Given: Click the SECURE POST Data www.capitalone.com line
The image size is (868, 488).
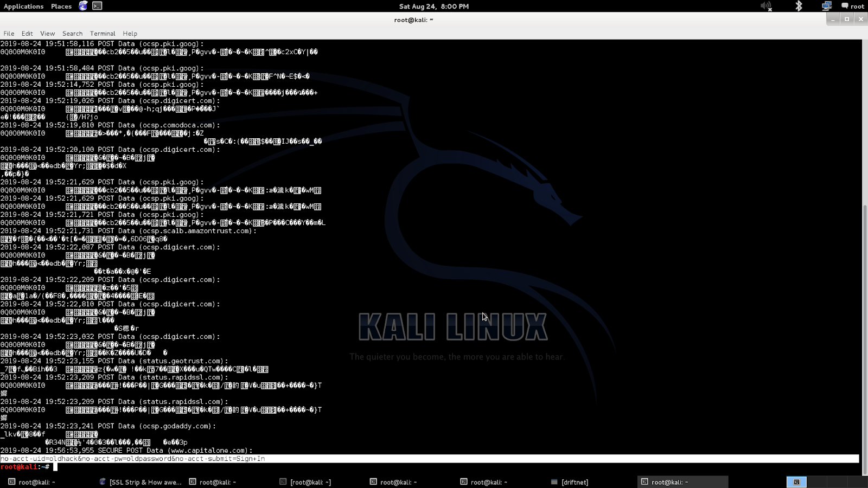Looking at the screenshot, I should pyautogui.click(x=126, y=451).
